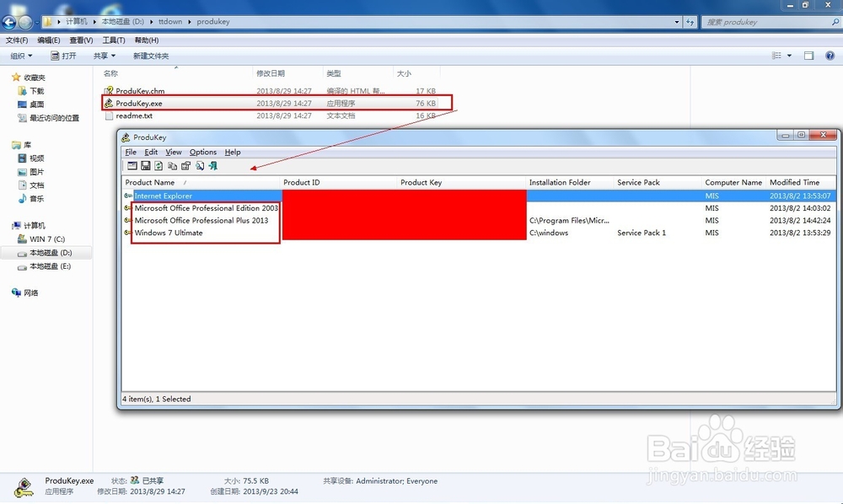843x504 pixels.
Task: Click the Exit door icon in ProduKey toolbar
Action: [213, 166]
